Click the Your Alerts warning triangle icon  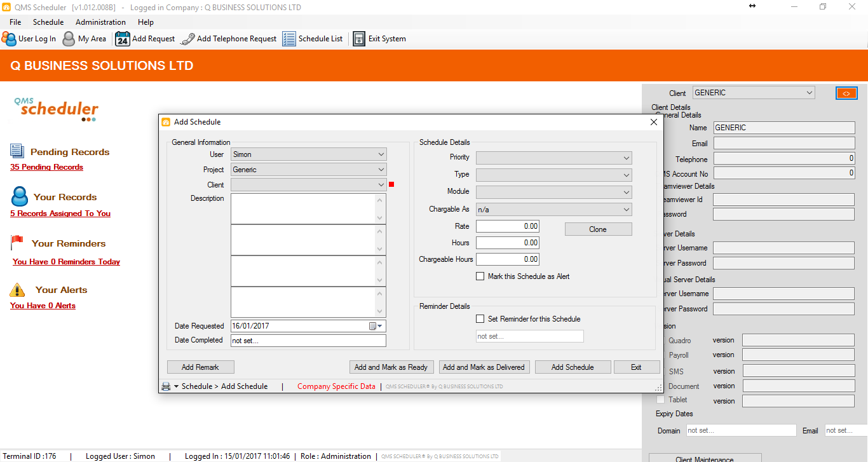point(17,290)
